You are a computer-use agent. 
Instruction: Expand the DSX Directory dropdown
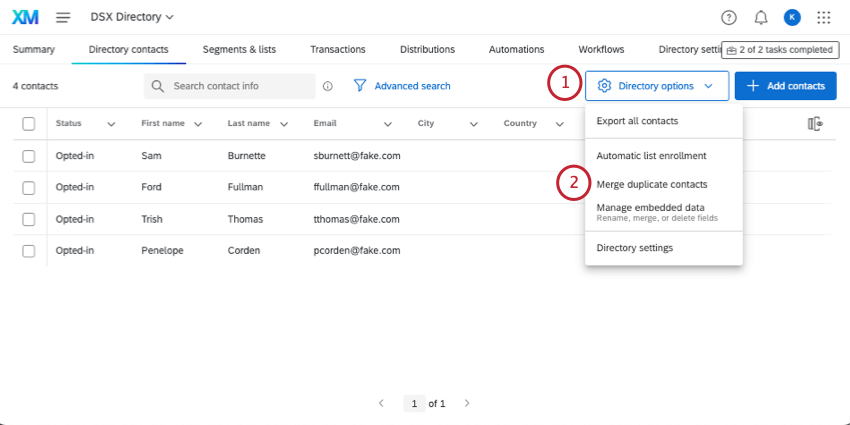coord(139,17)
